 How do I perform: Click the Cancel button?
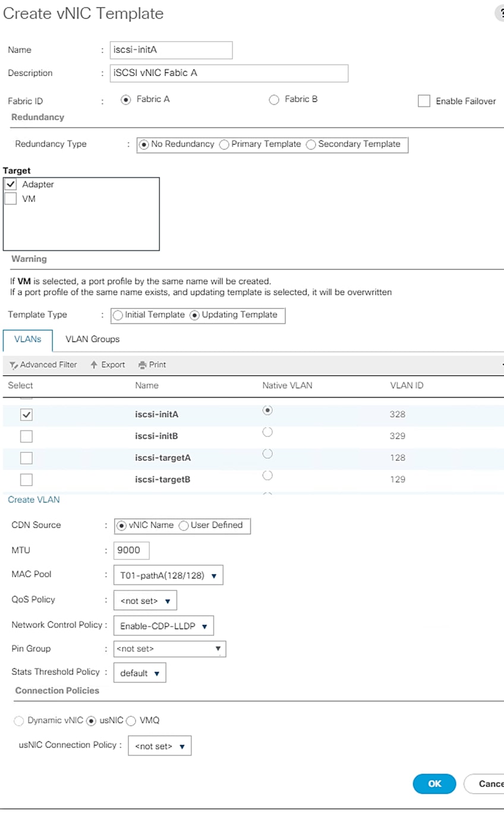(484, 783)
